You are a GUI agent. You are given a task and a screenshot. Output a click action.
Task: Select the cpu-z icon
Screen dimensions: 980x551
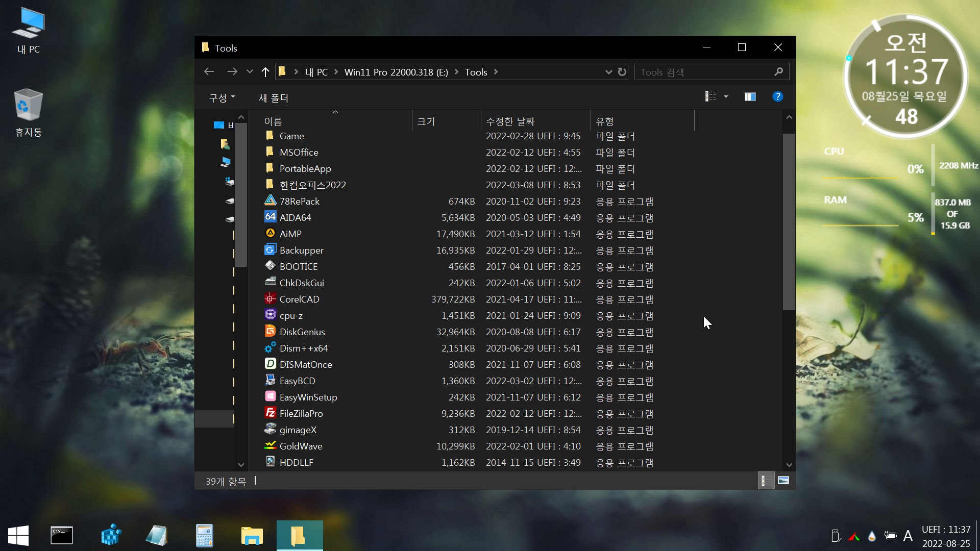pos(270,315)
